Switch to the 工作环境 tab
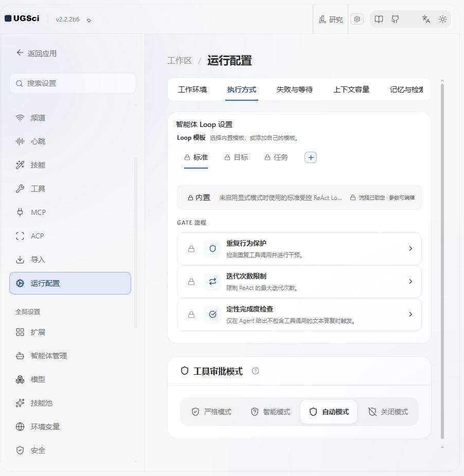464x476 pixels. [x=192, y=89]
